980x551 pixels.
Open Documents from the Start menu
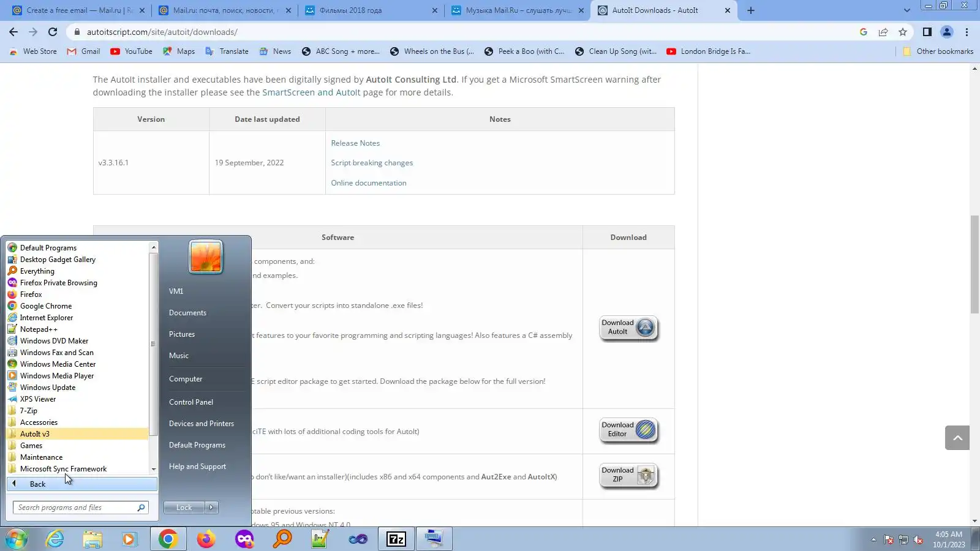(x=187, y=313)
